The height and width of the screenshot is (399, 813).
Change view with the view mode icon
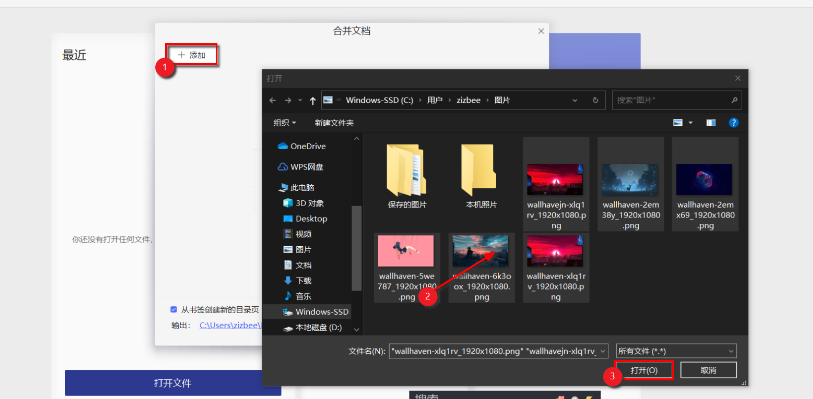click(678, 123)
